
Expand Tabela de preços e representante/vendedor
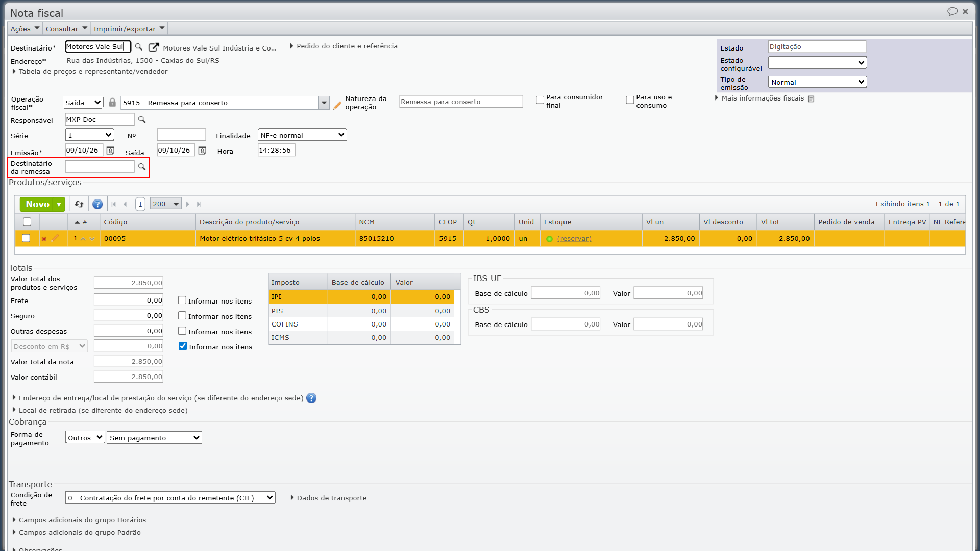pyautogui.click(x=90, y=72)
